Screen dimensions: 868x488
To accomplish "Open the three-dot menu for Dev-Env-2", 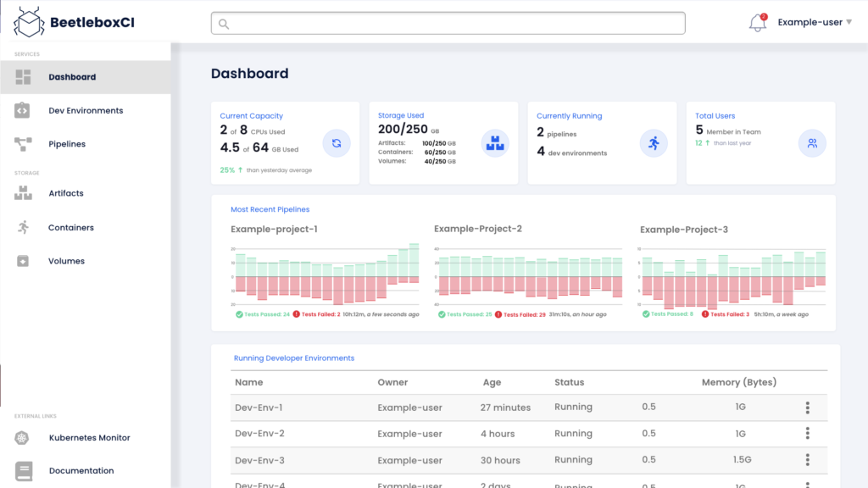I will point(807,434).
